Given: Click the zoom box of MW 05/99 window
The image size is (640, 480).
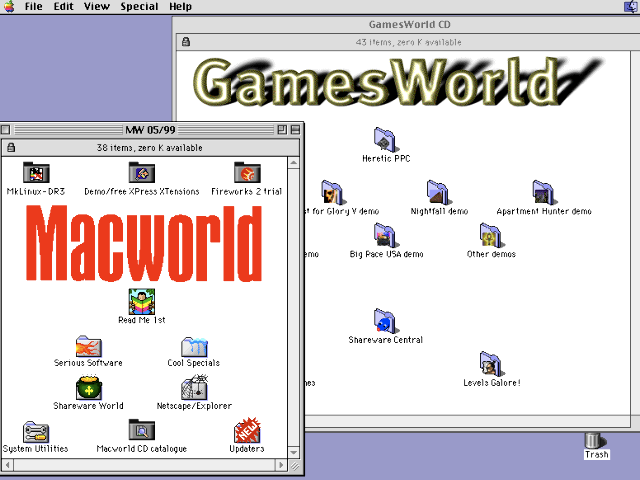Looking at the screenshot, I should [x=282, y=130].
